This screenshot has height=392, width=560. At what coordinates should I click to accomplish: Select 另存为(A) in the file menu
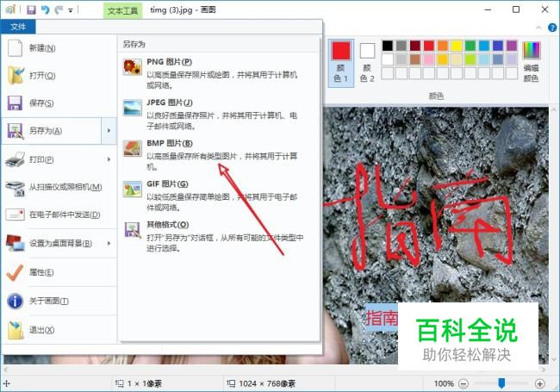[x=52, y=131]
